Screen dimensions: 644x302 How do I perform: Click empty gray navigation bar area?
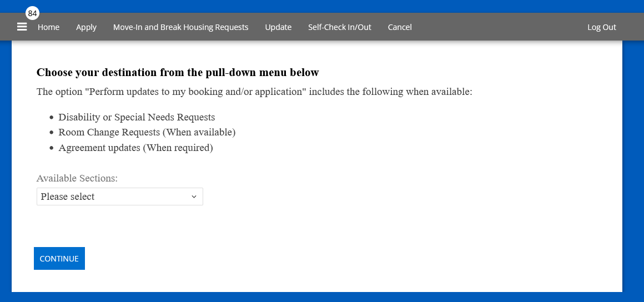coord(500,27)
